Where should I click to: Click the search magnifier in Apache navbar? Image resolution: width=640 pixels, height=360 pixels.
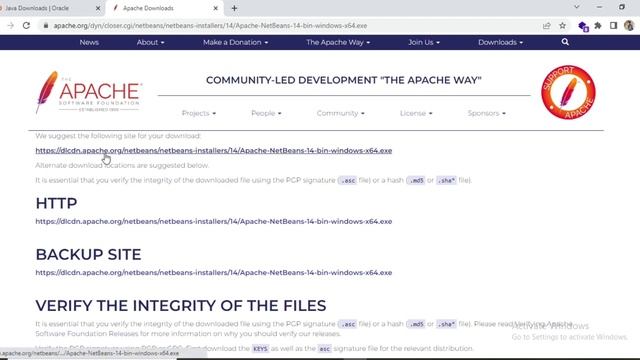565,42
